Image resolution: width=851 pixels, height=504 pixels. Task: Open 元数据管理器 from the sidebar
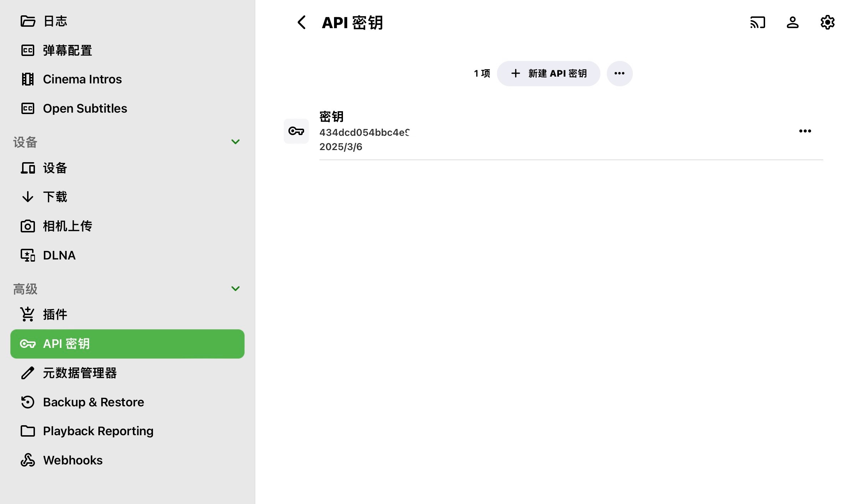[x=80, y=373]
